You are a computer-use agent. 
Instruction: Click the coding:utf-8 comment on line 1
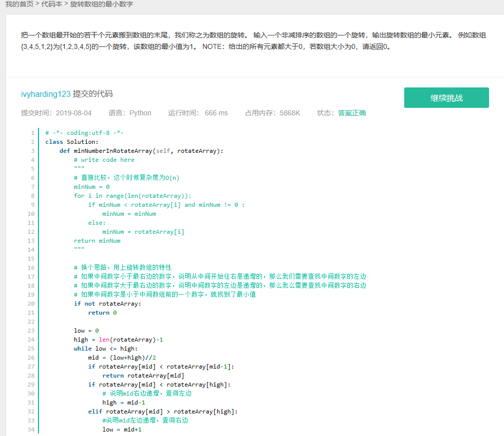coord(84,133)
